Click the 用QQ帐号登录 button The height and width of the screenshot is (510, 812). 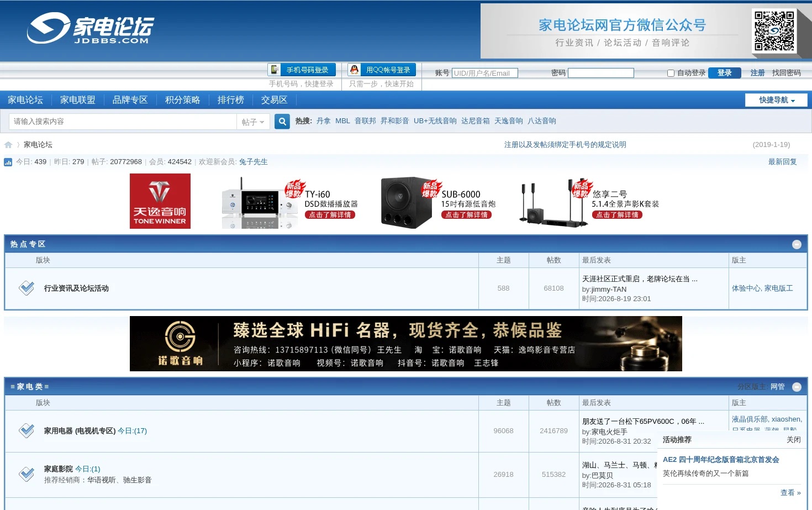coord(382,70)
